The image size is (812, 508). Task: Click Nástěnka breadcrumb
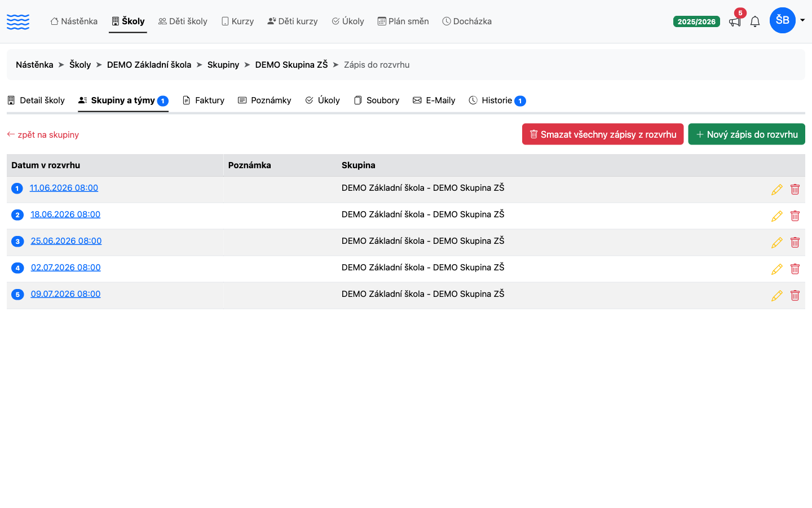pyautogui.click(x=34, y=65)
